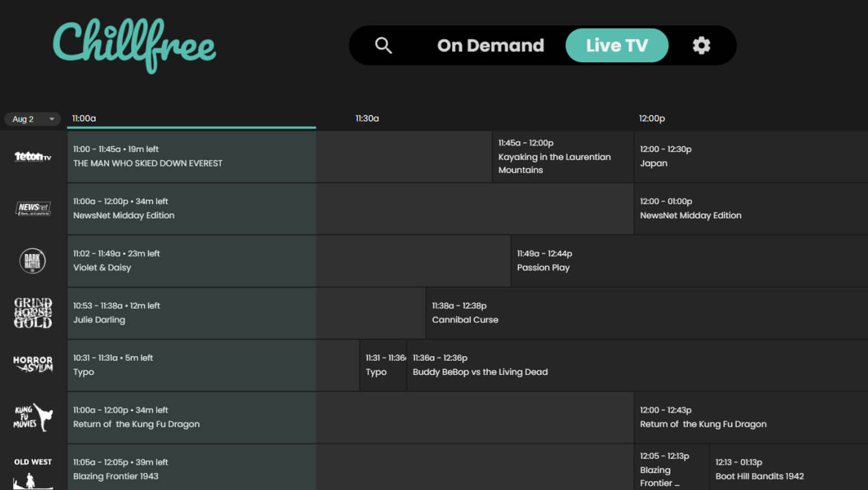Open settings via the gear icon
The image size is (868, 490).
(701, 45)
